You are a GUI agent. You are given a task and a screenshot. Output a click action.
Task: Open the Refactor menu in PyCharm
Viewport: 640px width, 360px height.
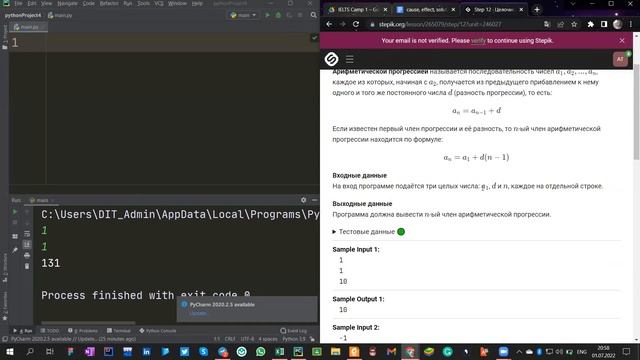pos(109,3)
